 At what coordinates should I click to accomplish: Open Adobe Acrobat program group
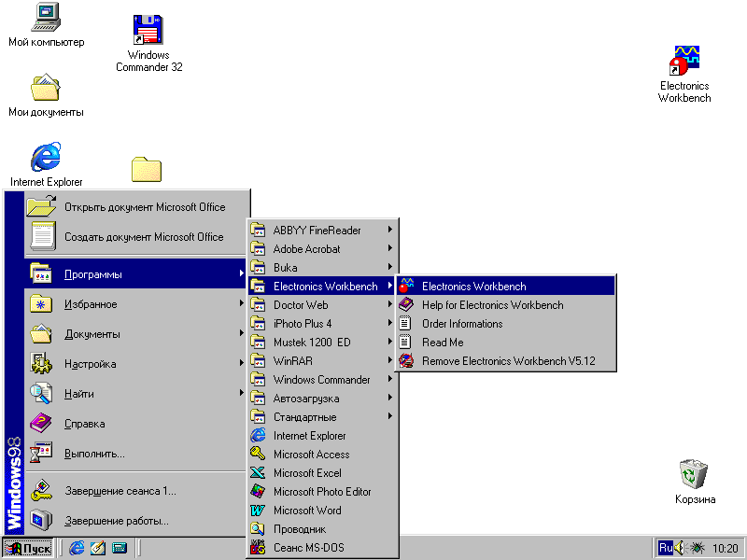[322, 248]
